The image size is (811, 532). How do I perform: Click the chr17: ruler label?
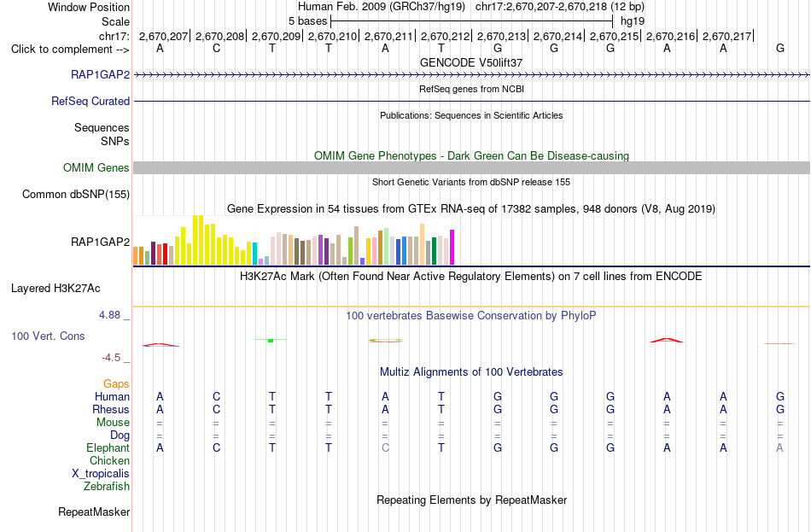pos(114,36)
